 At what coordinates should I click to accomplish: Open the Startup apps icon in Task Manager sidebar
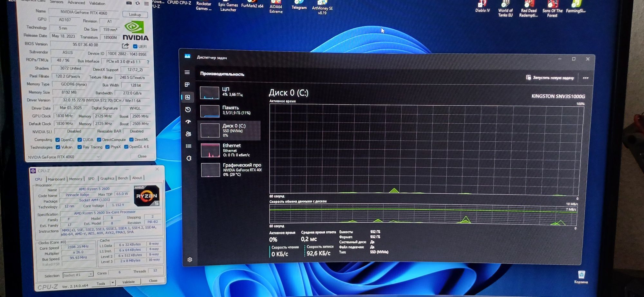pos(188,122)
